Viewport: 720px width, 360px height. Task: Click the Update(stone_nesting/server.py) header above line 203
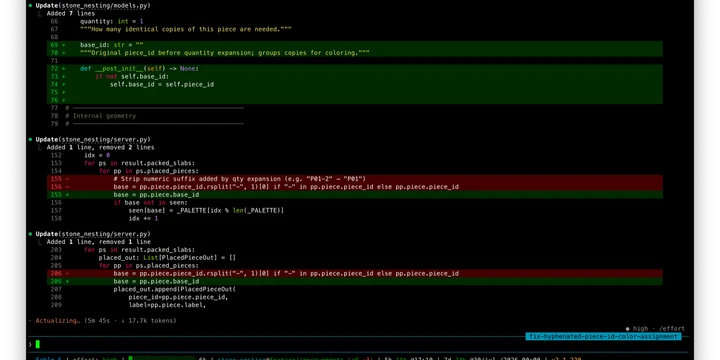(x=93, y=234)
